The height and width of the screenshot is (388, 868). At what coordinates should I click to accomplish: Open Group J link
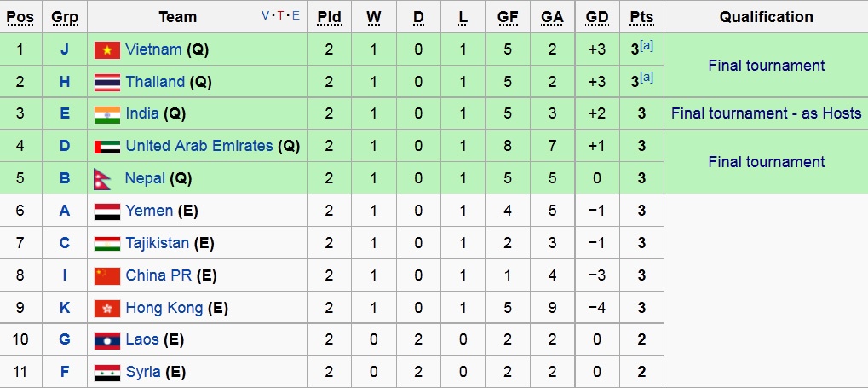[64, 49]
